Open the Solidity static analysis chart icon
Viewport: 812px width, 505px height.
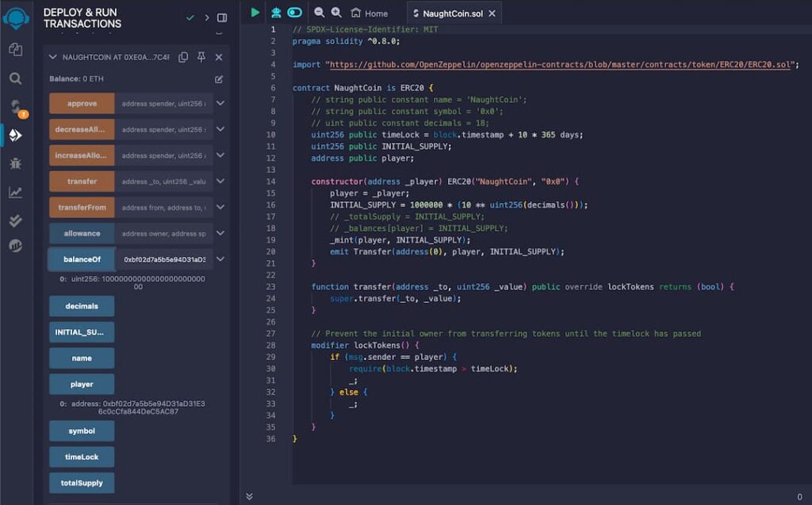[16, 192]
